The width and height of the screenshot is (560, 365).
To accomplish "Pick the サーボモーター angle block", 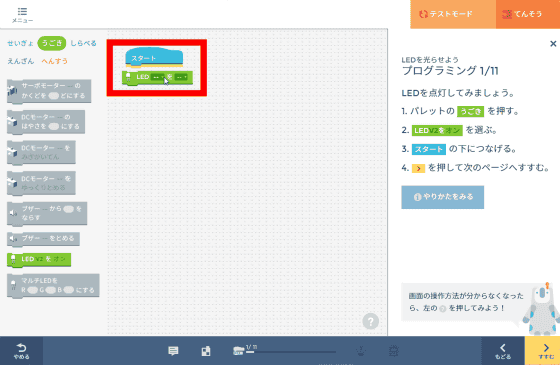I will [49, 91].
